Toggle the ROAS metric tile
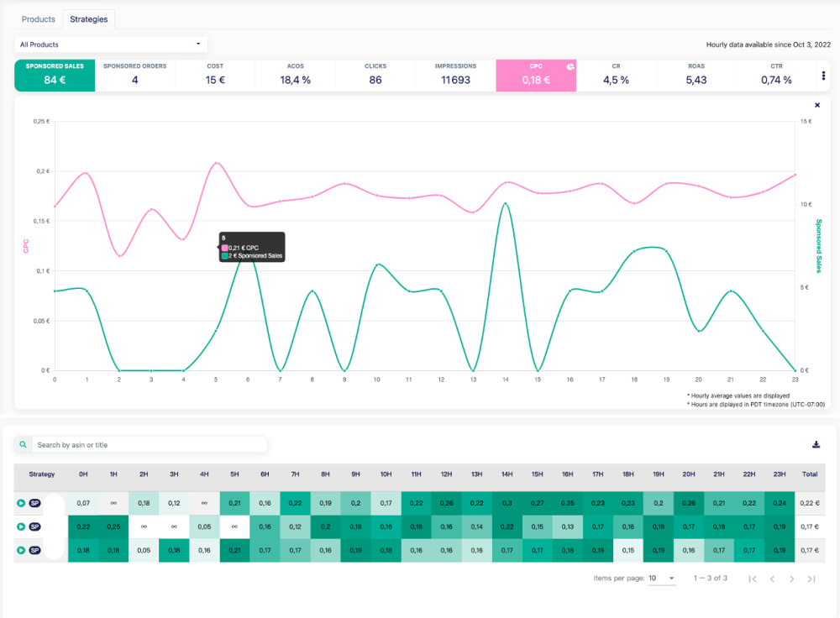This screenshot has height=618, width=840. point(696,76)
